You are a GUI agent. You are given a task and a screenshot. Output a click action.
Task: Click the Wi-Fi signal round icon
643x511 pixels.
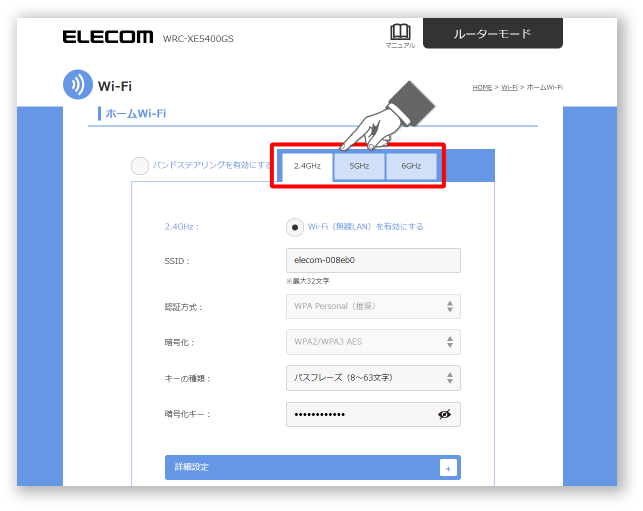(78, 84)
